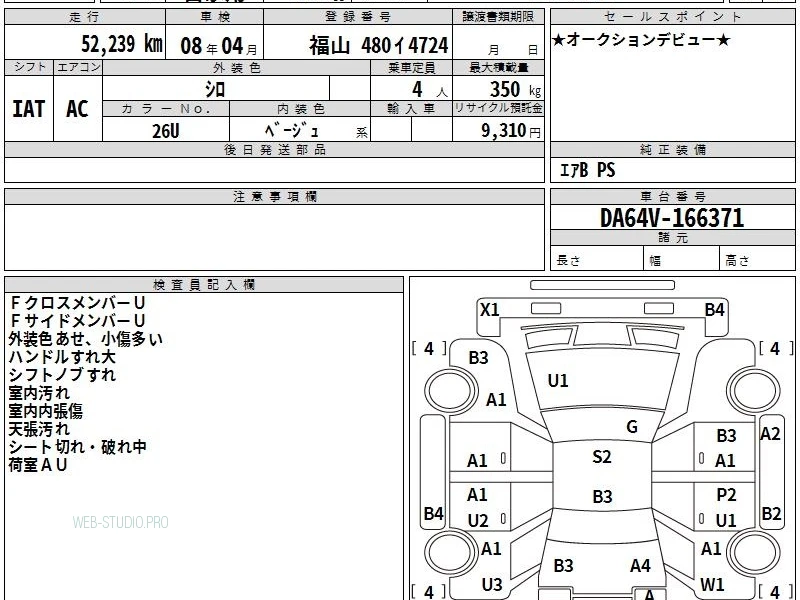Viewport: 800px width, 600px height.
Task: Click the セールスポイント header
Action: (672, 17)
